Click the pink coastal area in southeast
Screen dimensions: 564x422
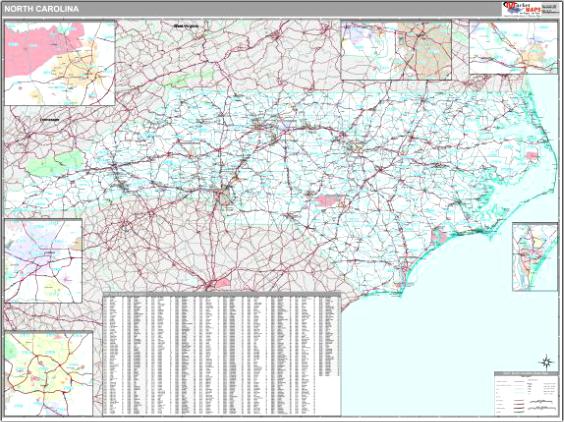(x=439, y=236)
